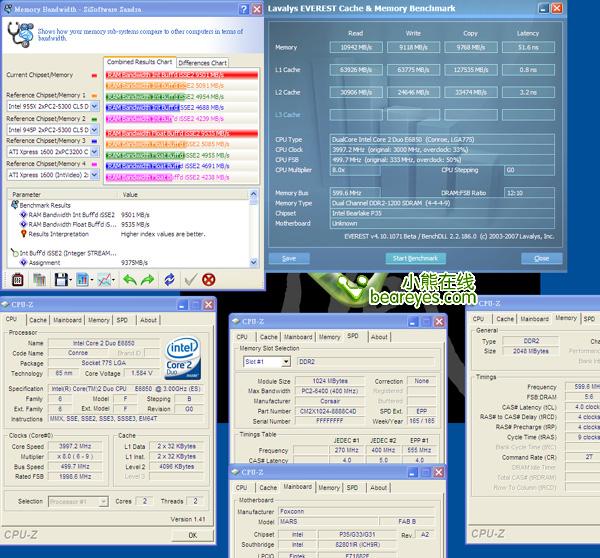This screenshot has height=558, width=600.
Task: Click the scroll-down arrow of Sandra's parameter list
Action: 253,262
